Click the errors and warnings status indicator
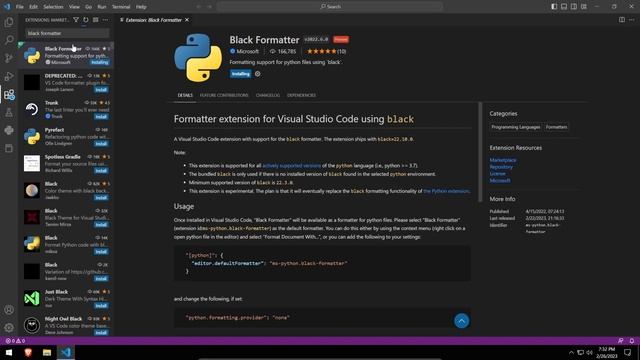 pyautogui.click(x=15, y=341)
